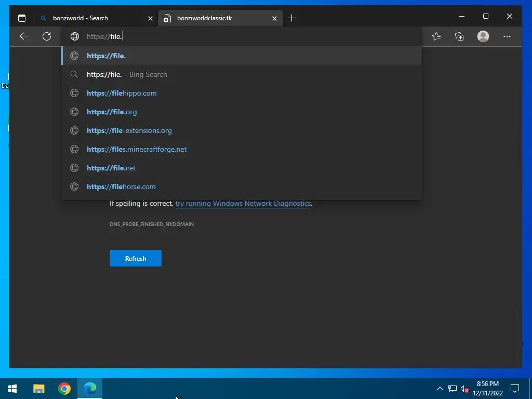Open a new tab with plus button
Screen dimensions: 532x399
pyautogui.click(x=291, y=18)
